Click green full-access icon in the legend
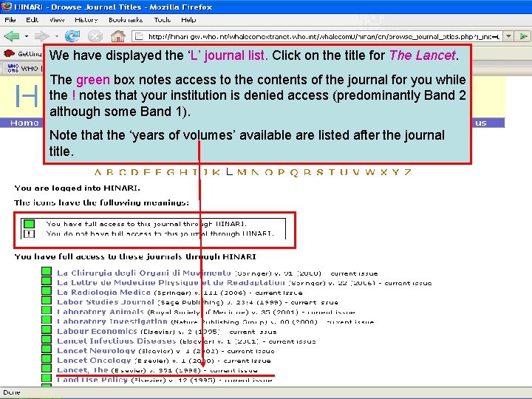The image size is (532, 399). [29, 224]
